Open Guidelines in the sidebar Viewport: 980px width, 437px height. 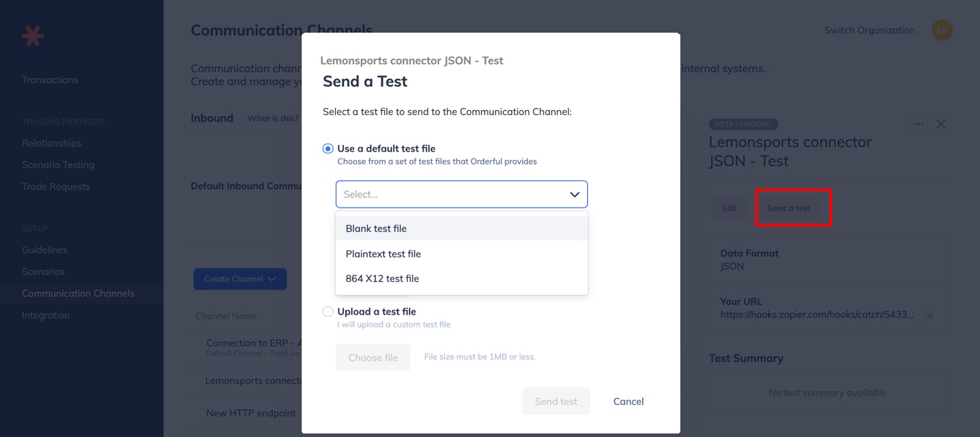pyautogui.click(x=44, y=250)
